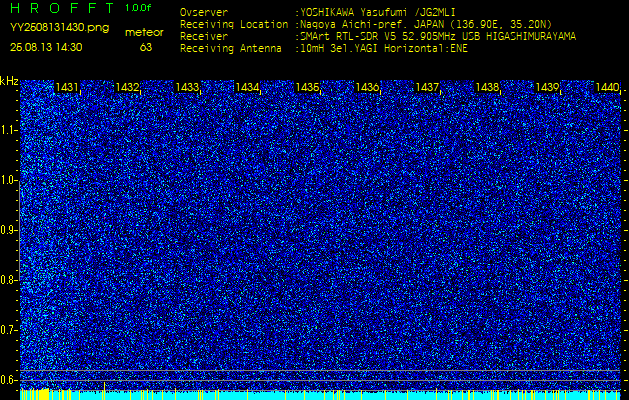Screen dimensions: 629x400
Task: Click the 0.8 kHz axis label
Action: click(7, 280)
